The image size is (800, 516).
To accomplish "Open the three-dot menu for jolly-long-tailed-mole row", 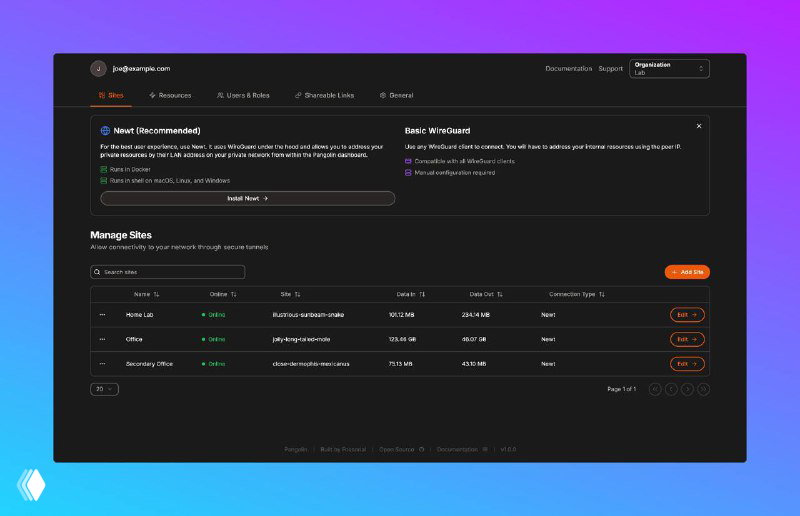I will click(x=103, y=339).
